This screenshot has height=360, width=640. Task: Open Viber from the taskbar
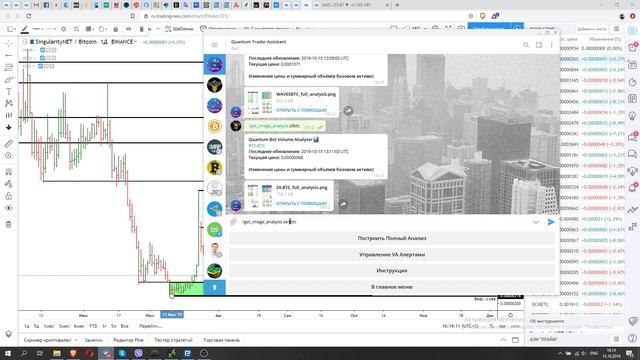click(x=139, y=353)
